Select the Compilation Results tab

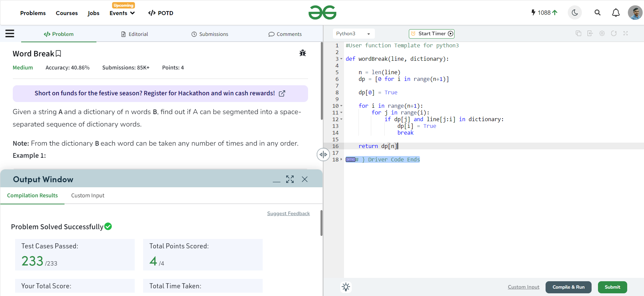coord(32,195)
